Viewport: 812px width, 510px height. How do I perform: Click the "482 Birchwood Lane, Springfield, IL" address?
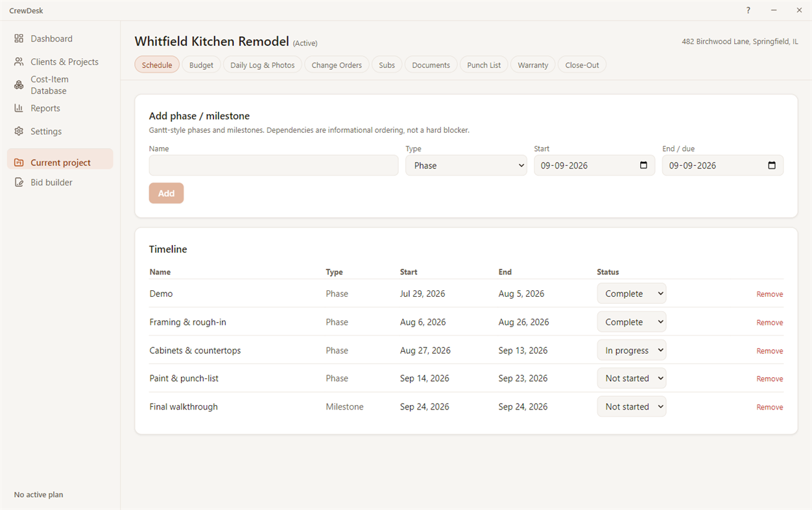tap(740, 41)
